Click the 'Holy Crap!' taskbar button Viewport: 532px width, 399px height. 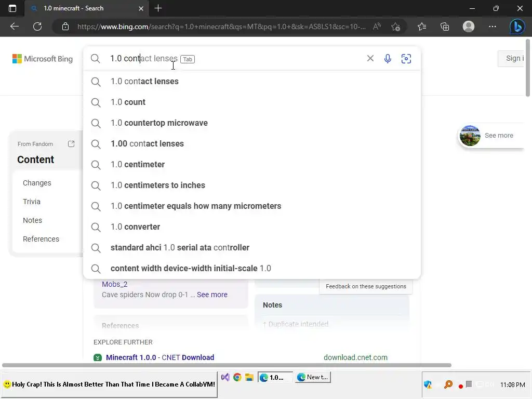tap(109, 384)
